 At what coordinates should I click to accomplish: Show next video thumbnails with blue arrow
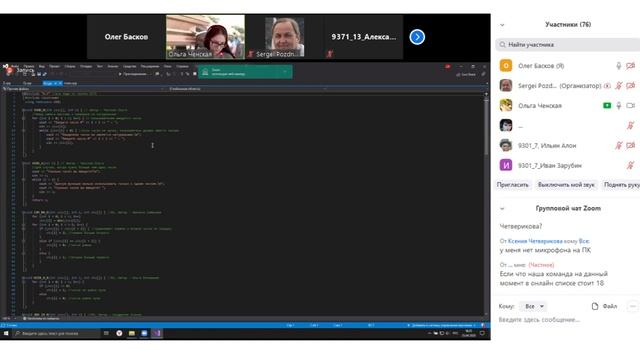(x=417, y=37)
